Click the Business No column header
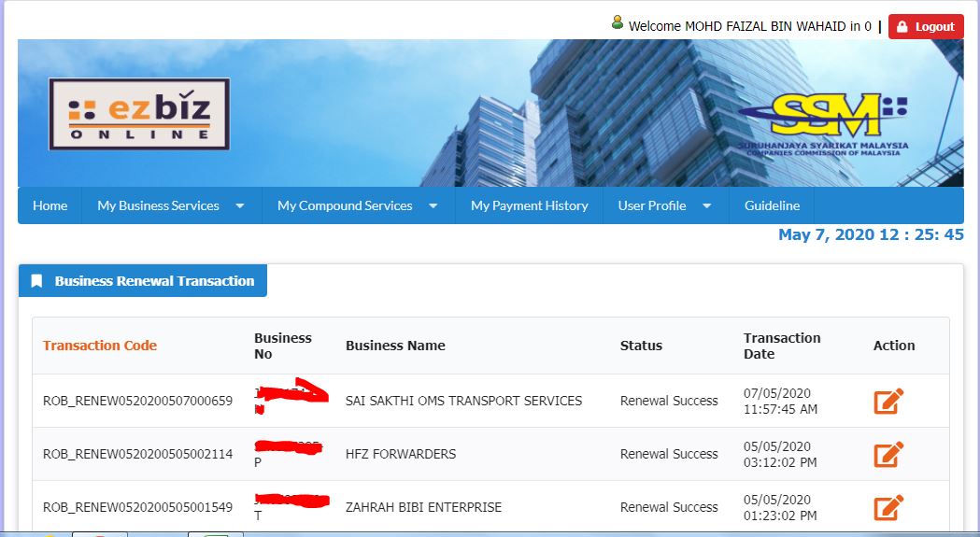Screen dimensions: 980x537 282,346
